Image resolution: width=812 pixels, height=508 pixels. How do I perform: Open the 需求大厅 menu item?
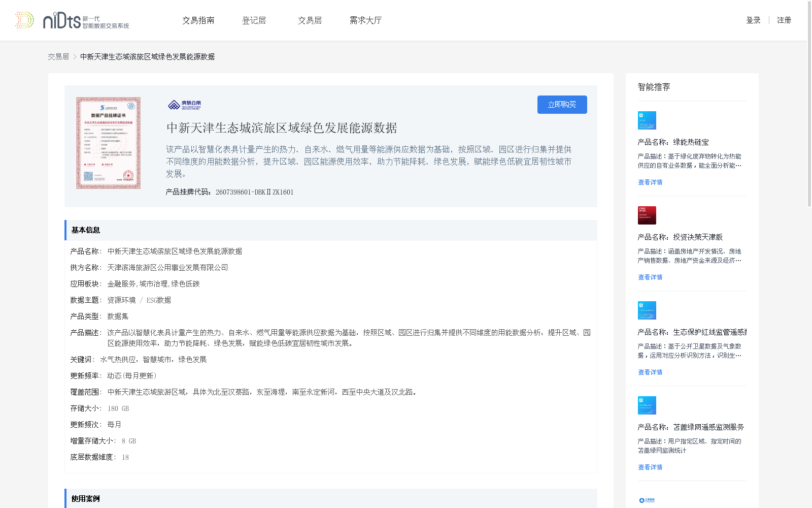365,20
